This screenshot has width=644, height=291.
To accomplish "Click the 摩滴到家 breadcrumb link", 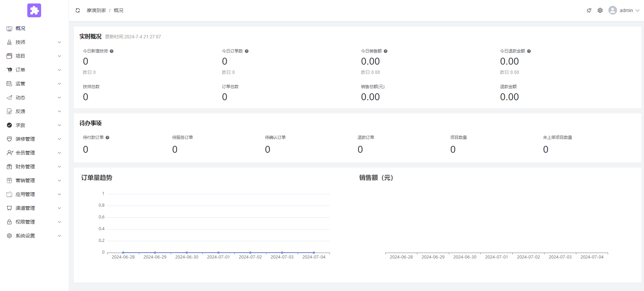I will (x=96, y=10).
